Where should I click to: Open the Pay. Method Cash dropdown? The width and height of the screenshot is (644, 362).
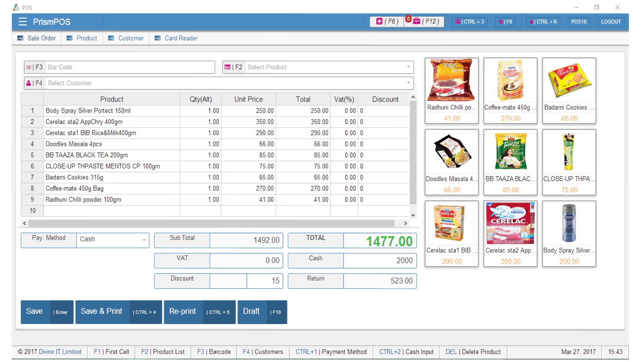pyautogui.click(x=144, y=239)
